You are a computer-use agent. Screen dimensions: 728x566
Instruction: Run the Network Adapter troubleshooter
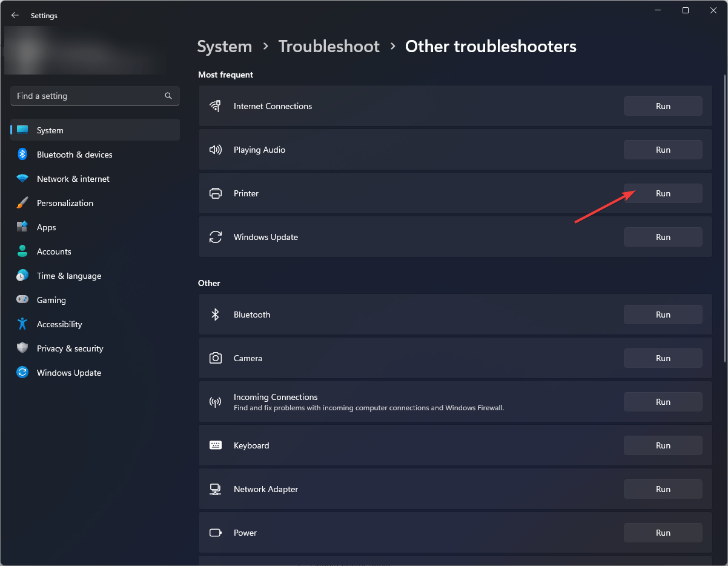click(663, 489)
